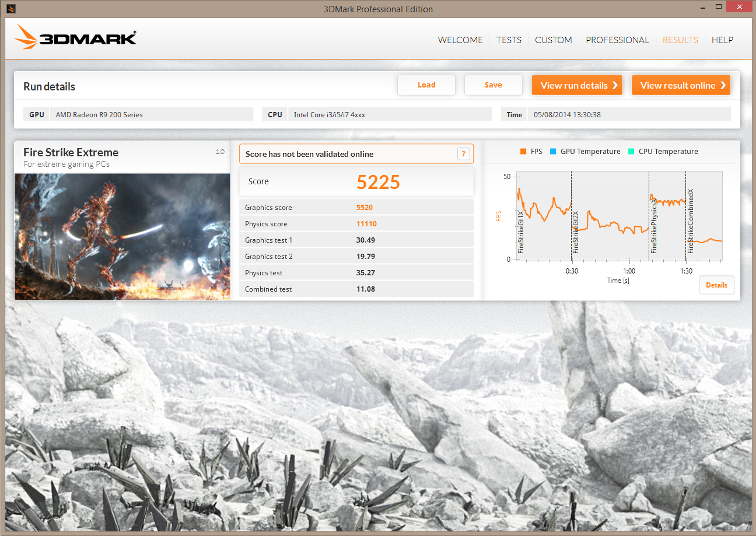This screenshot has width=756, height=536.
Task: Click the FireStrikePhysicsX chart marker
Action: click(x=653, y=226)
